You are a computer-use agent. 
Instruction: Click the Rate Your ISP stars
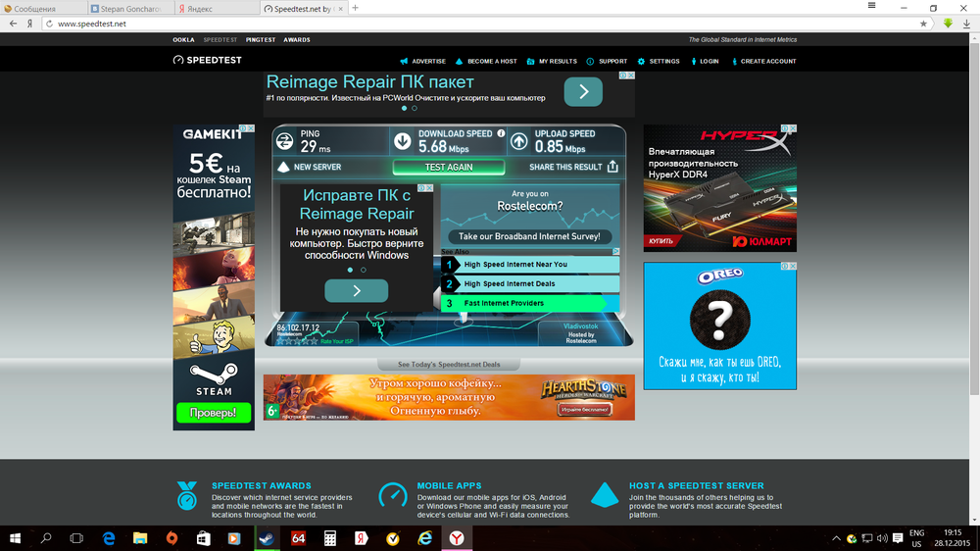point(297,341)
